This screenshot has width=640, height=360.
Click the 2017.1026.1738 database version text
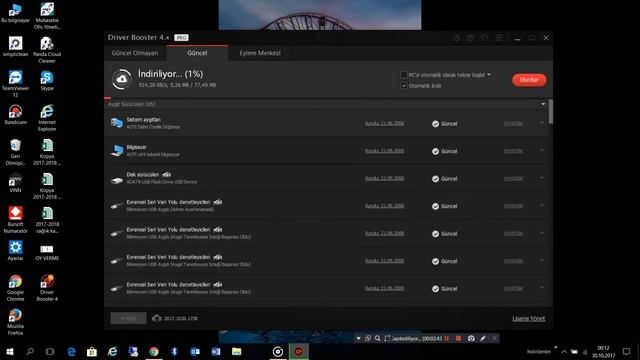pyautogui.click(x=181, y=318)
